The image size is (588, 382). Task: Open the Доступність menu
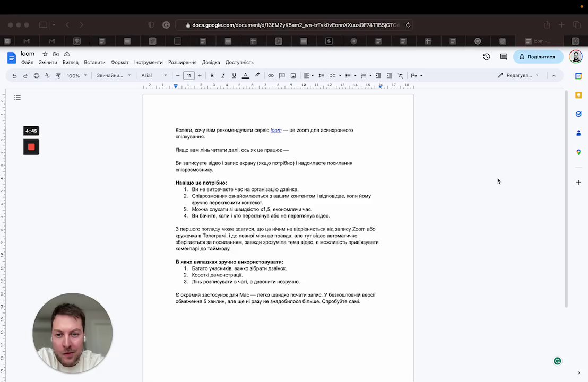pos(240,62)
